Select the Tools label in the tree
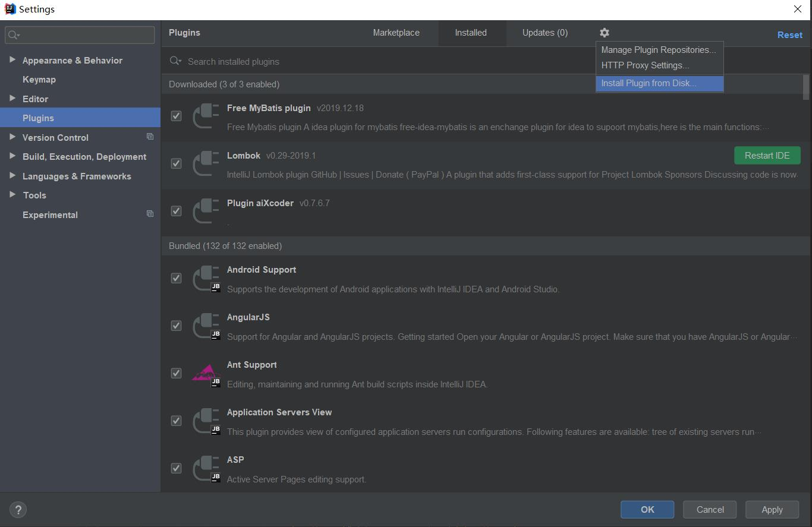This screenshot has width=812, height=527. click(34, 195)
